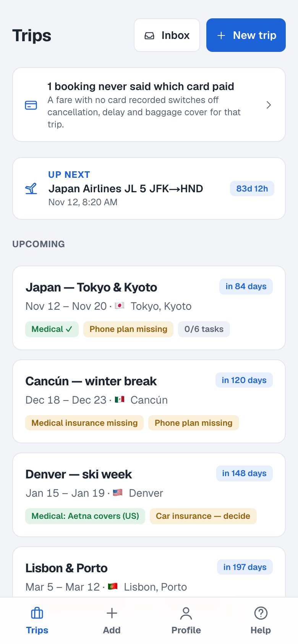Open the Inbox tray icon

tap(149, 35)
